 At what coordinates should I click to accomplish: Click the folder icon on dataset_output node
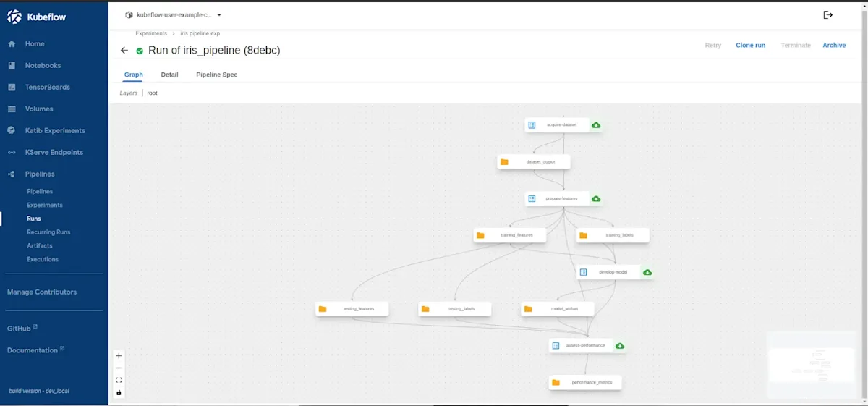pos(504,162)
